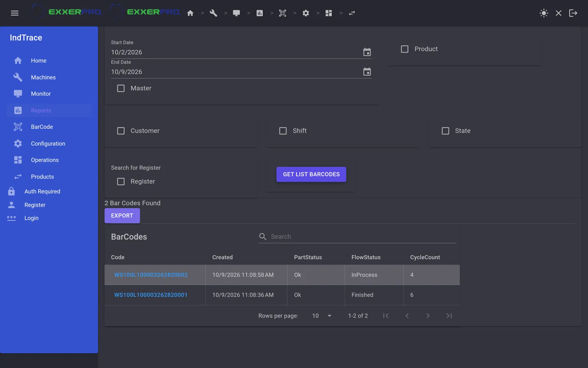Click the wrench icon in top bar
The height and width of the screenshot is (368, 588).
point(213,13)
